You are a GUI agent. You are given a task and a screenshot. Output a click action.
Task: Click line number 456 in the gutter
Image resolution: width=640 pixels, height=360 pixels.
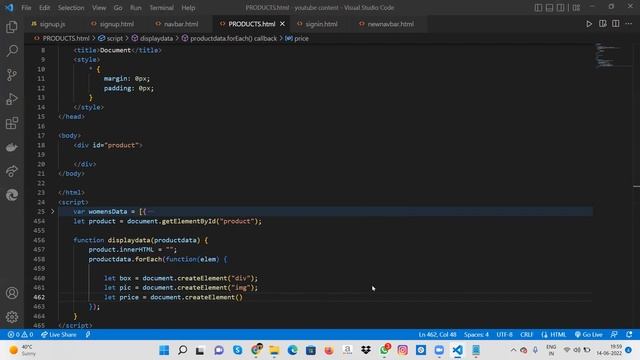tap(40, 240)
